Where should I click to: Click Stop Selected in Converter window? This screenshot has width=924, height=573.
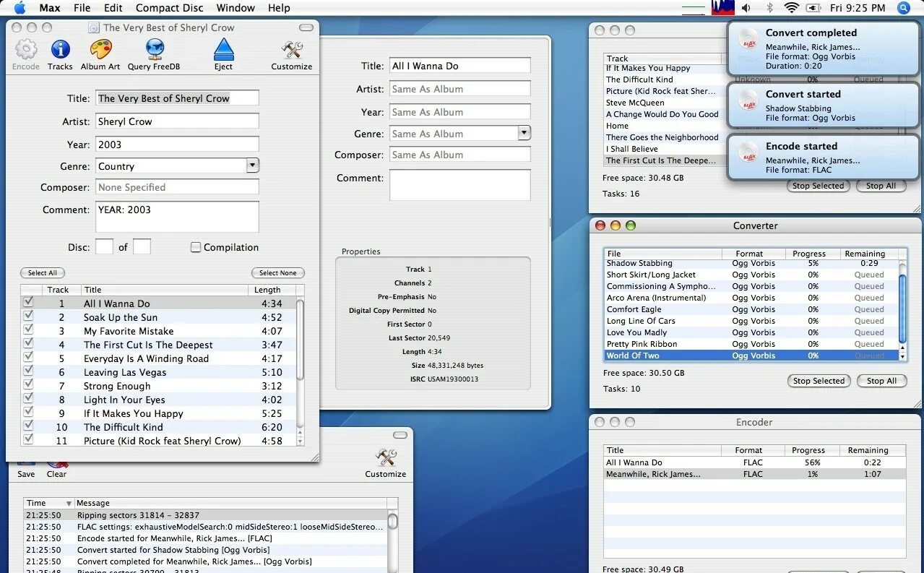tap(819, 381)
